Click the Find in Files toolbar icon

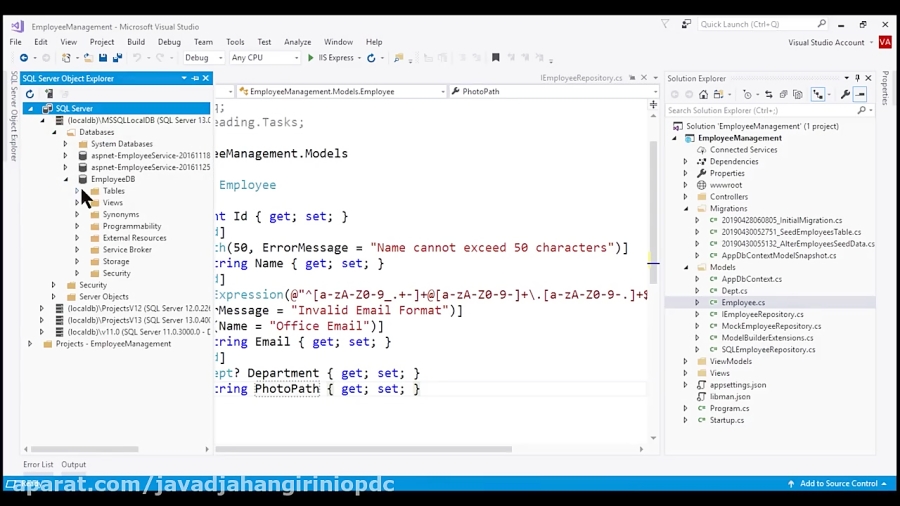(x=398, y=57)
